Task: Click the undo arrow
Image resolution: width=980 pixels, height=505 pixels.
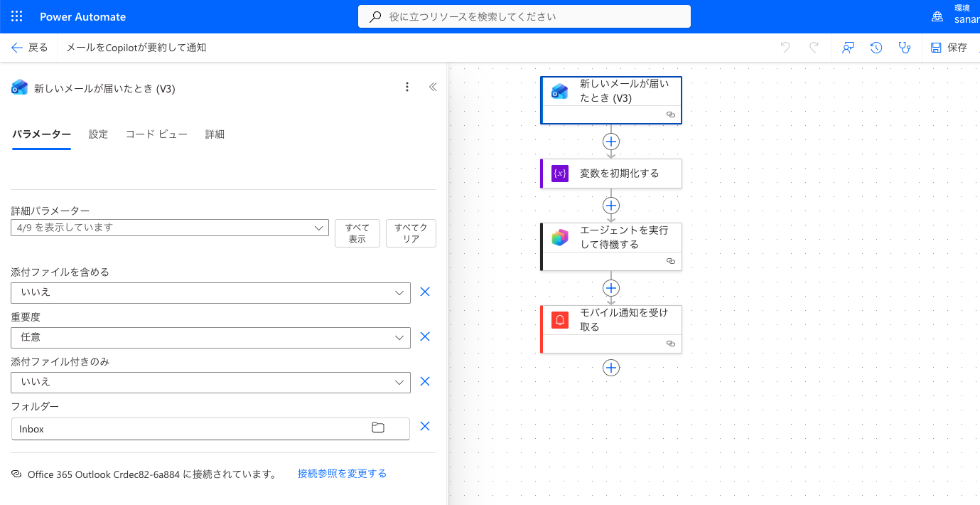Action: click(x=785, y=48)
